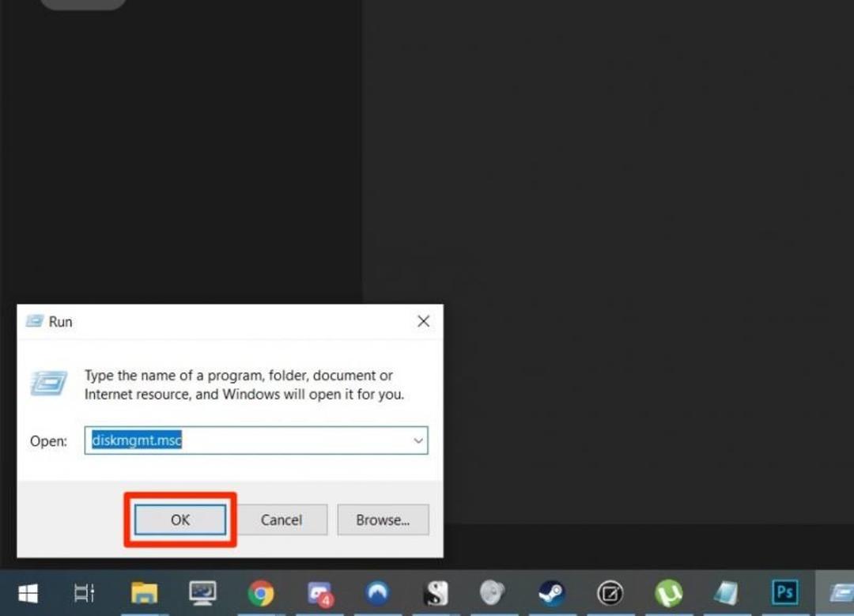Open the taskbar app showing badge 4
The height and width of the screenshot is (616, 854).
point(319,594)
